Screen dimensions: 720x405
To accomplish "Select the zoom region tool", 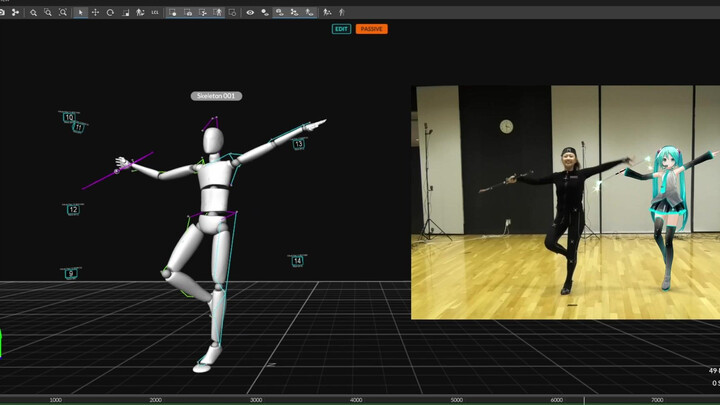I will coord(48,12).
